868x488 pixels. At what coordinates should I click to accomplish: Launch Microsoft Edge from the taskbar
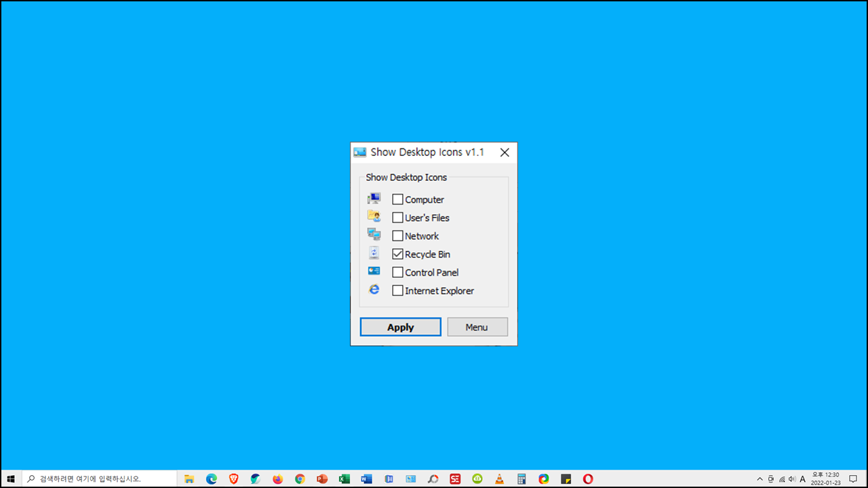212,479
